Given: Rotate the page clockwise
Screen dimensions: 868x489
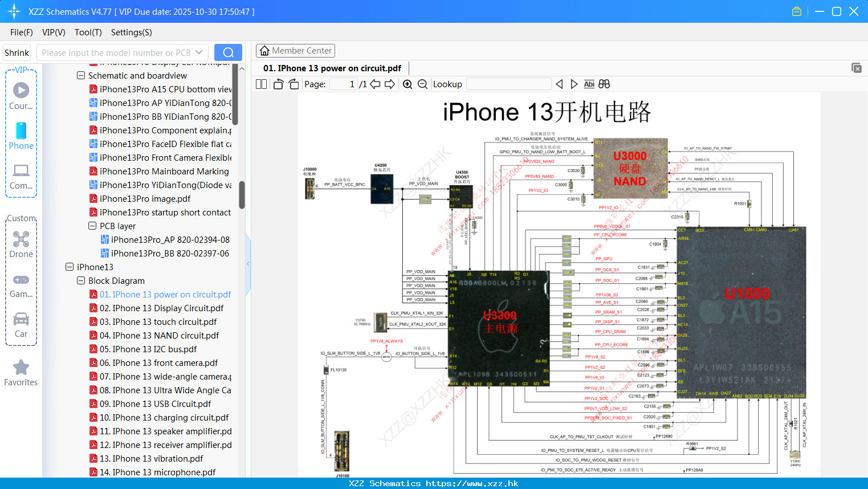Looking at the screenshot, I should pyautogui.click(x=294, y=84).
